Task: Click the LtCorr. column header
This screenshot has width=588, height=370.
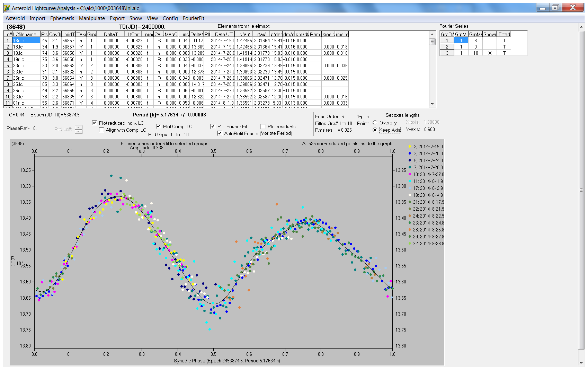Action: tap(134, 34)
